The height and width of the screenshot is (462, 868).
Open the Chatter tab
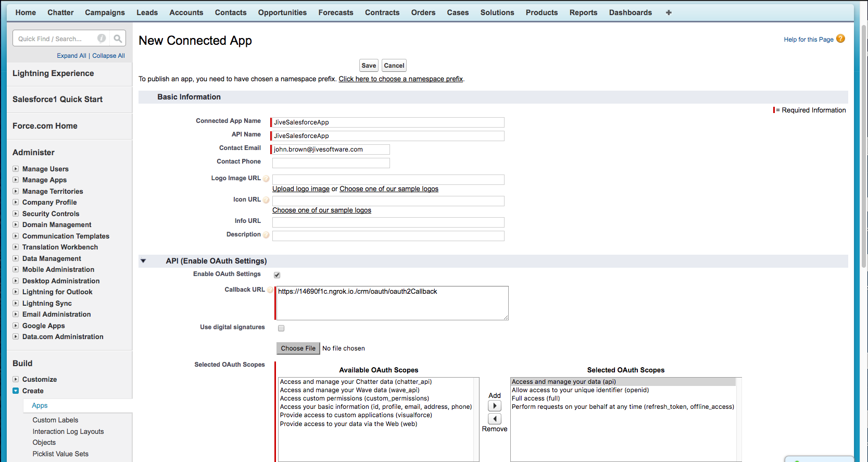(x=60, y=13)
